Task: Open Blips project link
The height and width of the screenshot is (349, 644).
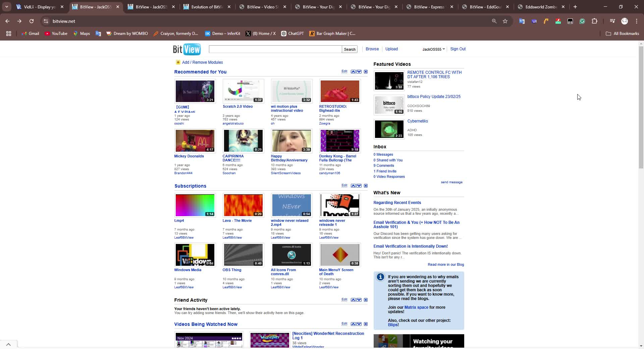Action: [x=393, y=325]
